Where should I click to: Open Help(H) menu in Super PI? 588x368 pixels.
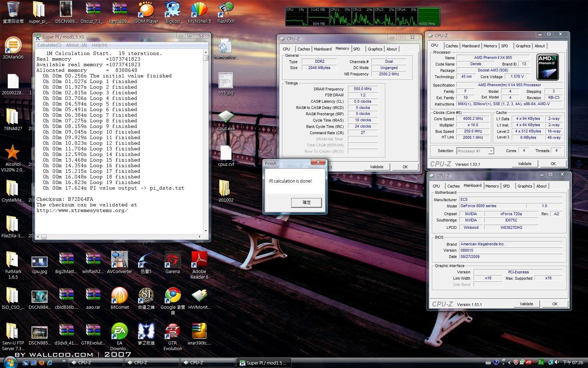click(99, 45)
